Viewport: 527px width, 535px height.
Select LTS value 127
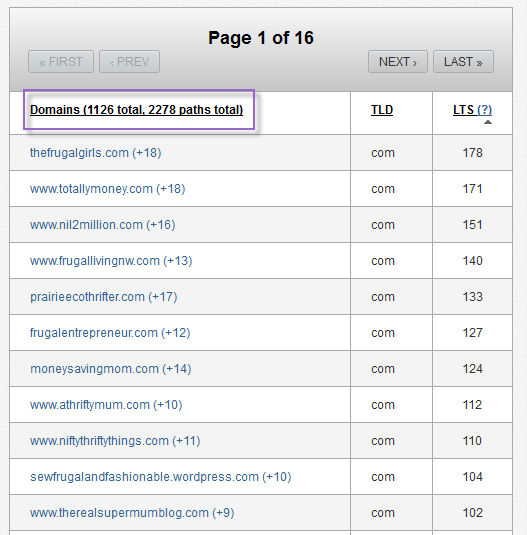coord(472,333)
